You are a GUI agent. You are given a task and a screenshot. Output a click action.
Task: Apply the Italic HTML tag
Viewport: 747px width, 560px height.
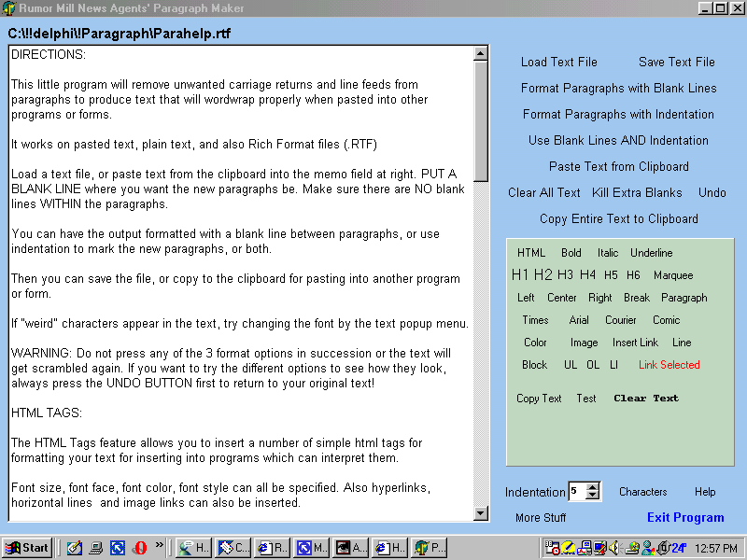pos(608,253)
